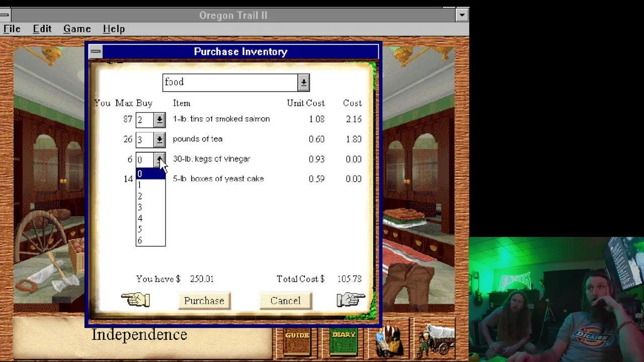Select quantity 3 in vinegar list

click(x=150, y=207)
